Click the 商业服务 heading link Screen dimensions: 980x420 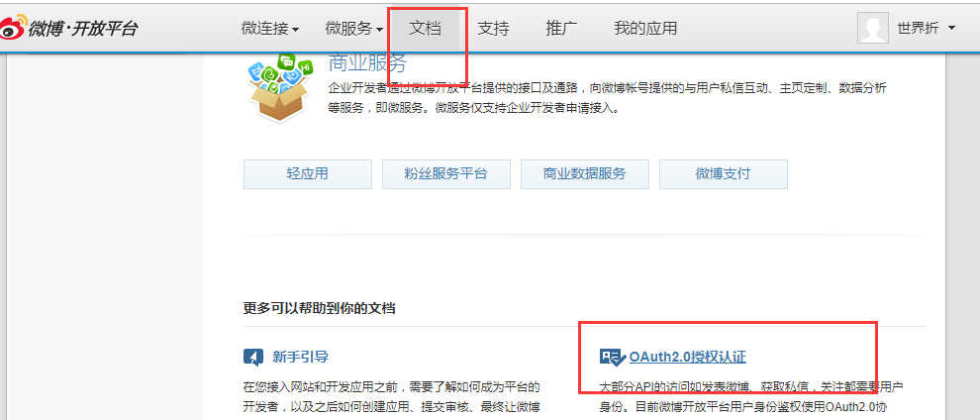[367, 63]
